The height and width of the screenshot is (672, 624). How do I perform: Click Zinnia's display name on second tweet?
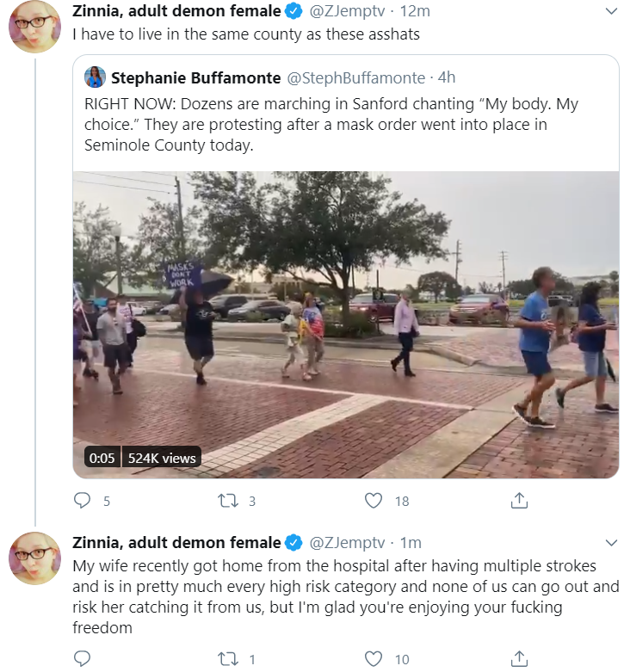(176, 543)
